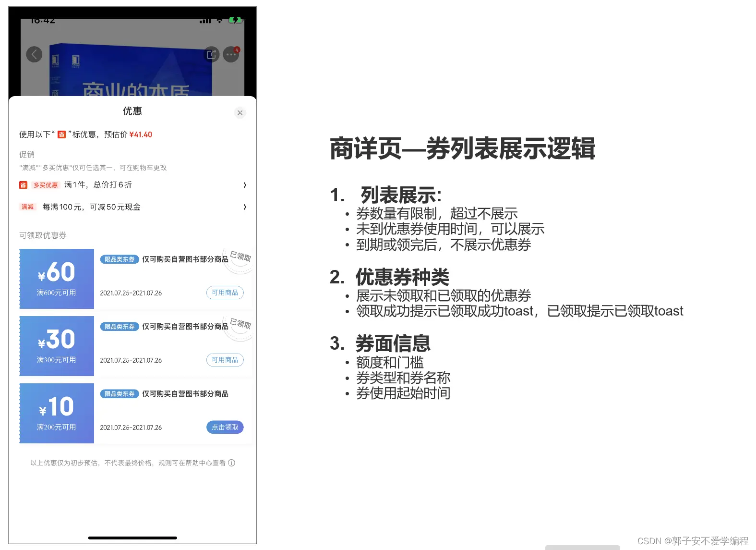Tap the estimated price ¥41.40

coord(141,134)
